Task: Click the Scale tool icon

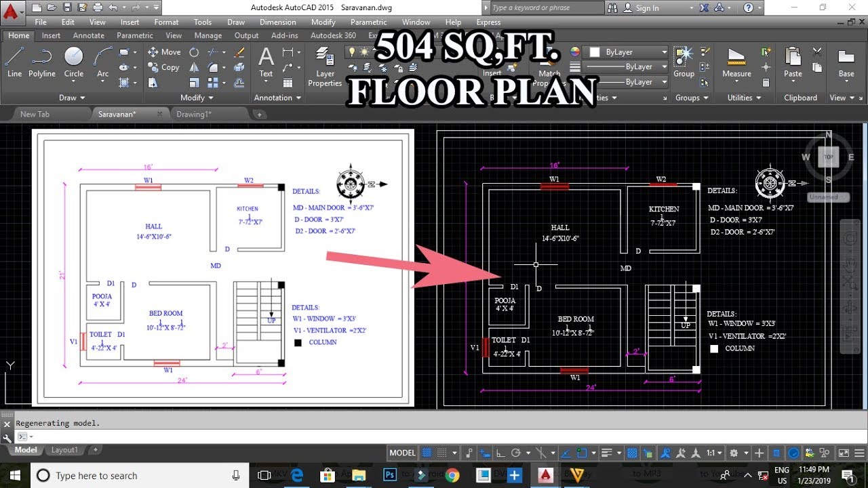Action: tap(194, 83)
